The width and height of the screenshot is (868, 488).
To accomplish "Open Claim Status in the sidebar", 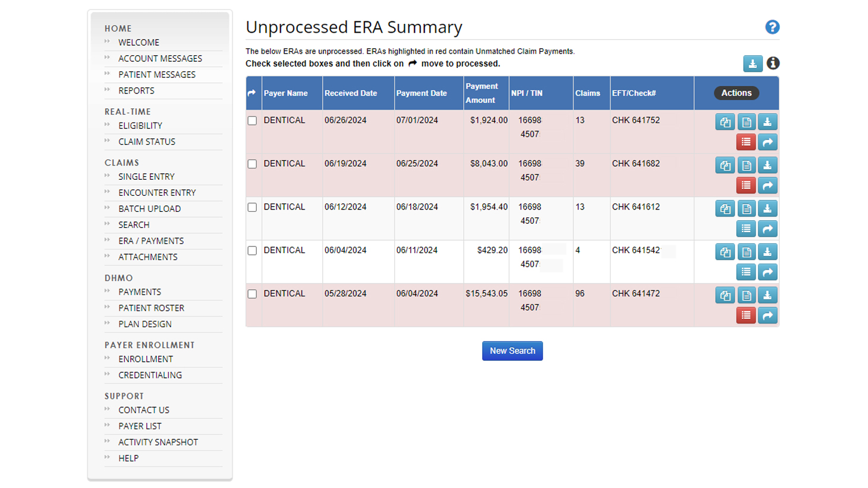I will coord(147,142).
